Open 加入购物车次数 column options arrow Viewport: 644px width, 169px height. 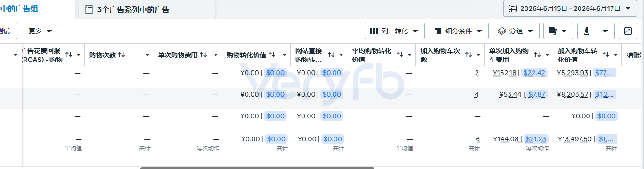(478, 55)
